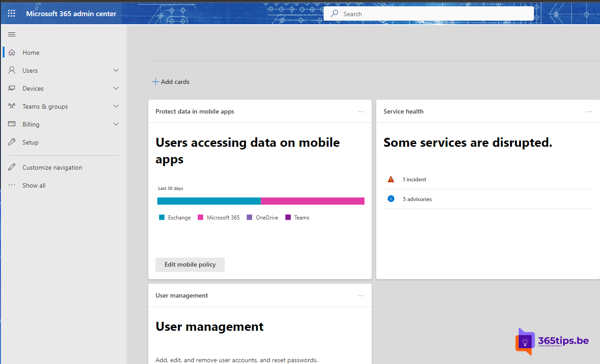Click the blue advisories info icon

click(391, 199)
